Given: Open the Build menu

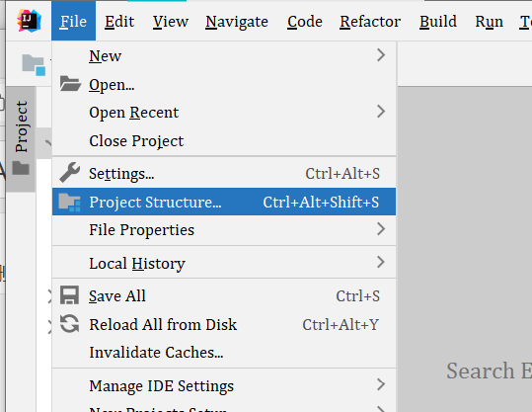Looking at the screenshot, I should coord(438,22).
